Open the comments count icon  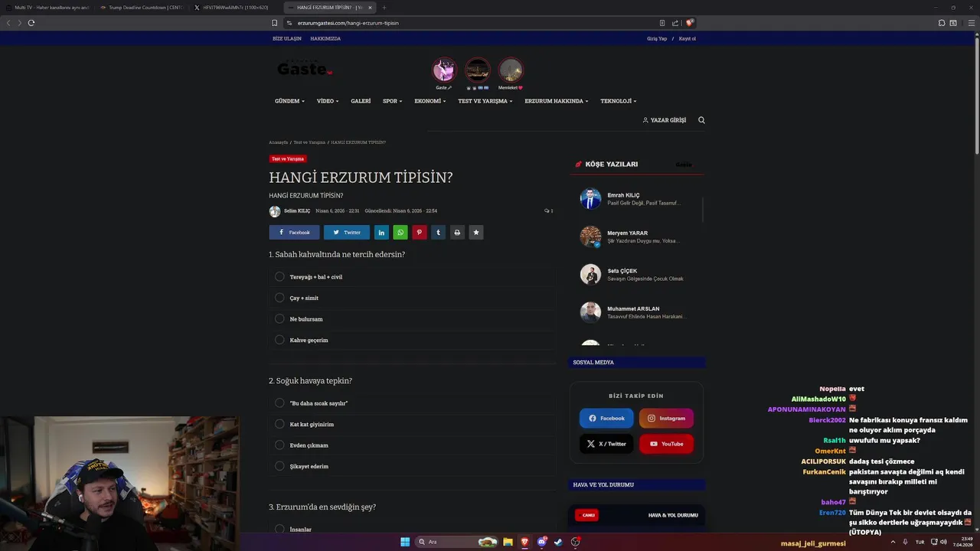point(548,210)
